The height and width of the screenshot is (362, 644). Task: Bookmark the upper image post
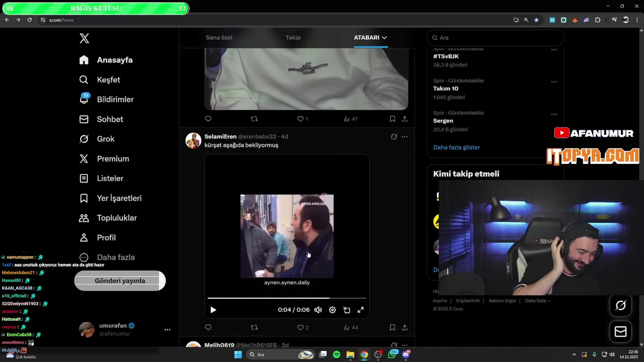(x=392, y=119)
